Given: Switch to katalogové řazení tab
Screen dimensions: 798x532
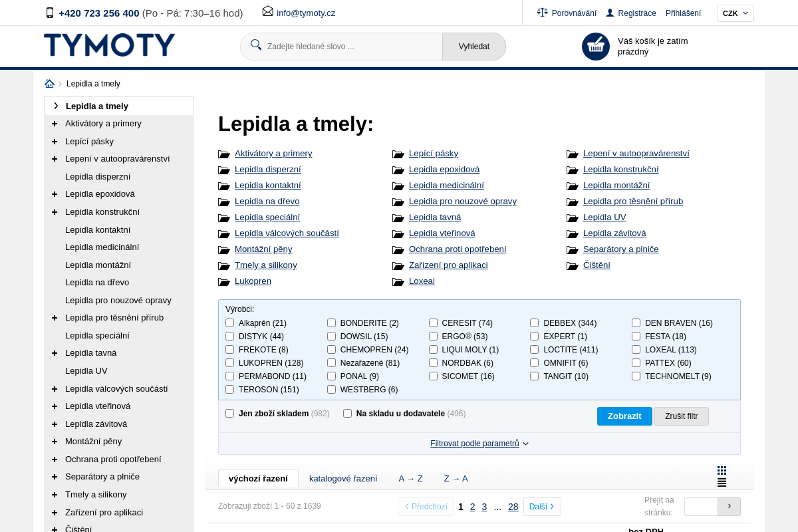Looking at the screenshot, I should 343,478.
